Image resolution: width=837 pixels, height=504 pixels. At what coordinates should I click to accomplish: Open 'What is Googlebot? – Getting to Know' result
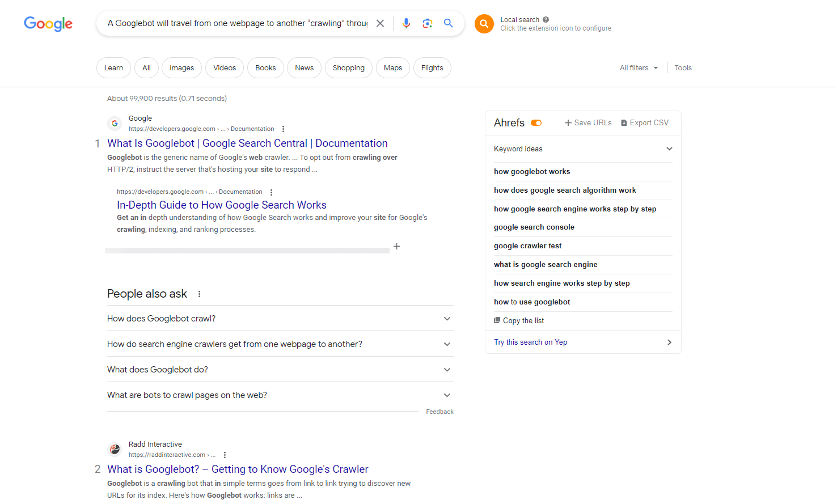tap(238, 469)
